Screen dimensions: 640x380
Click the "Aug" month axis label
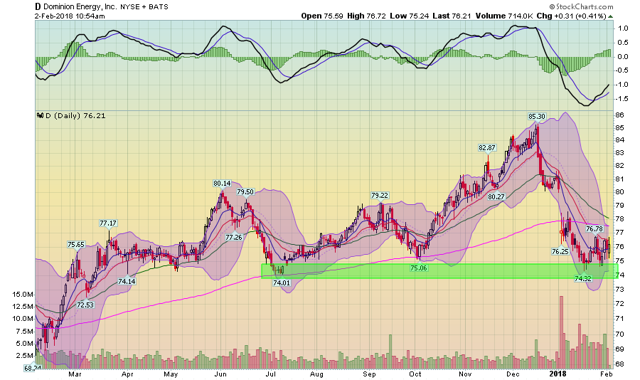tap(317, 374)
